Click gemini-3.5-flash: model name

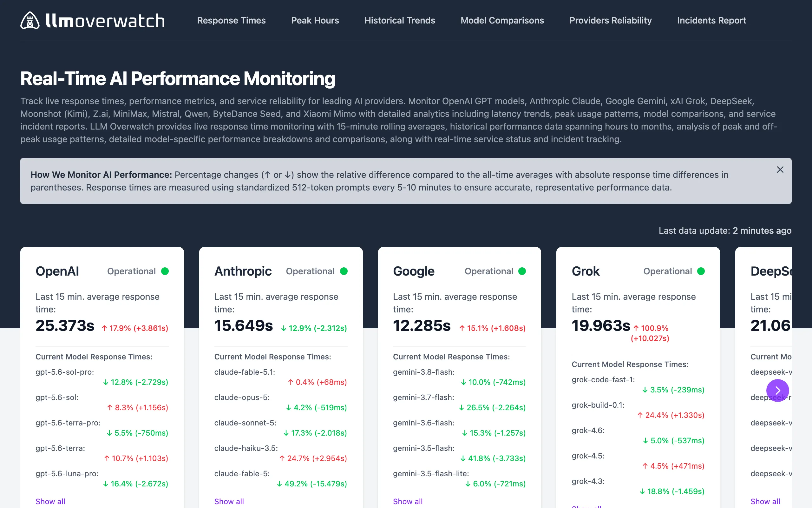click(x=424, y=448)
